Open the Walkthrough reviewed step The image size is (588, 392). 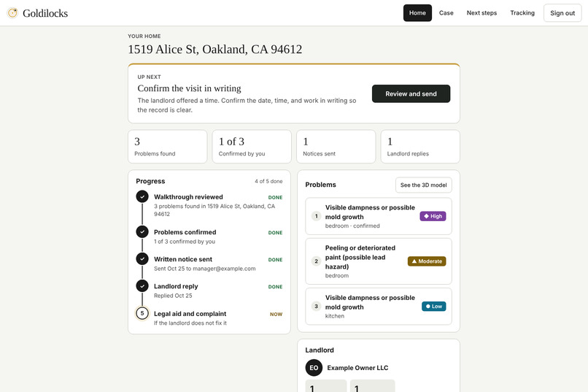[x=209, y=205]
